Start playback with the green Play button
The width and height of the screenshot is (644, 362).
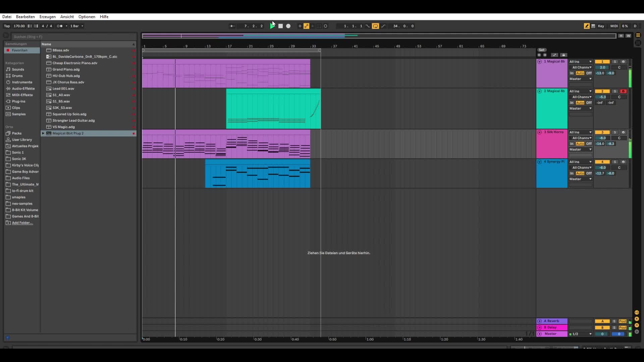(272, 26)
